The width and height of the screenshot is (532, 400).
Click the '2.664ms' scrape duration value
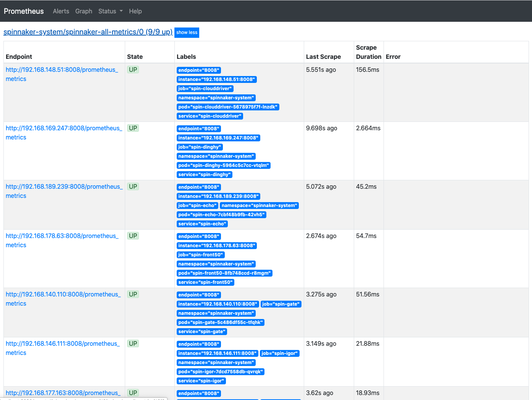tap(368, 128)
